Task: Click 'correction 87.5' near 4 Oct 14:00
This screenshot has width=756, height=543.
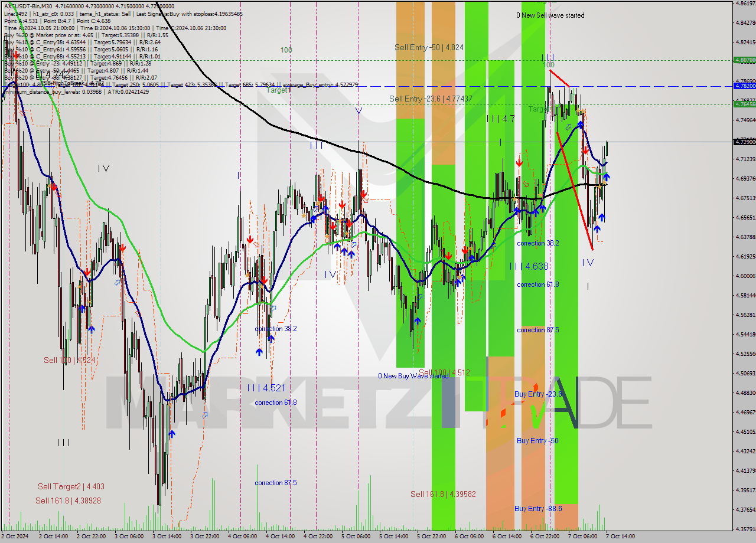Action: tap(276, 483)
